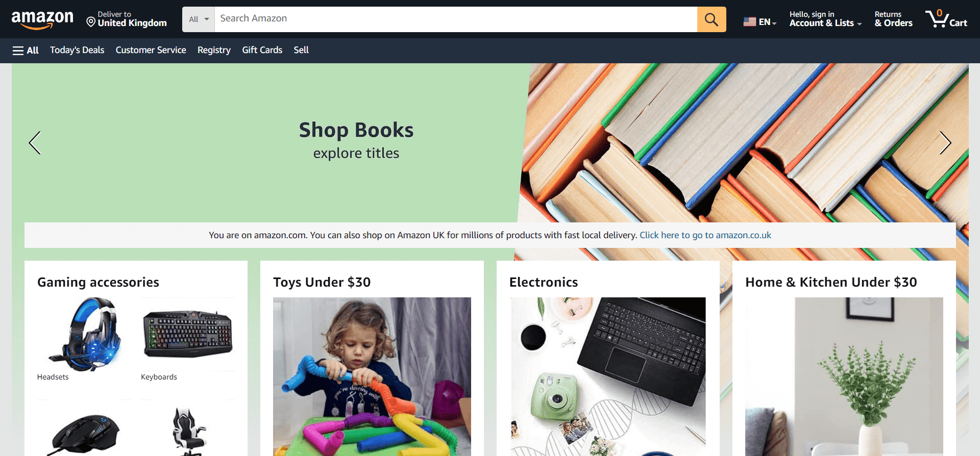
Task: Select Gift Cards in the navigation bar
Action: [262, 50]
